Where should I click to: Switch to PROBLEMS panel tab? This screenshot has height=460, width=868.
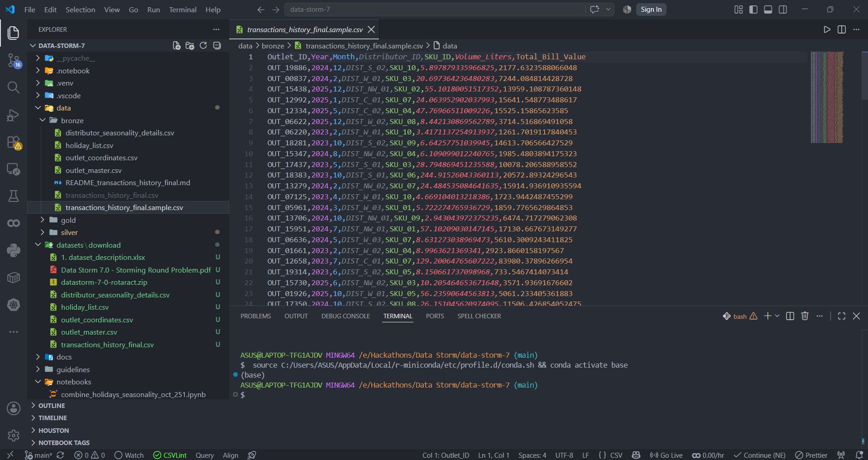(255, 316)
